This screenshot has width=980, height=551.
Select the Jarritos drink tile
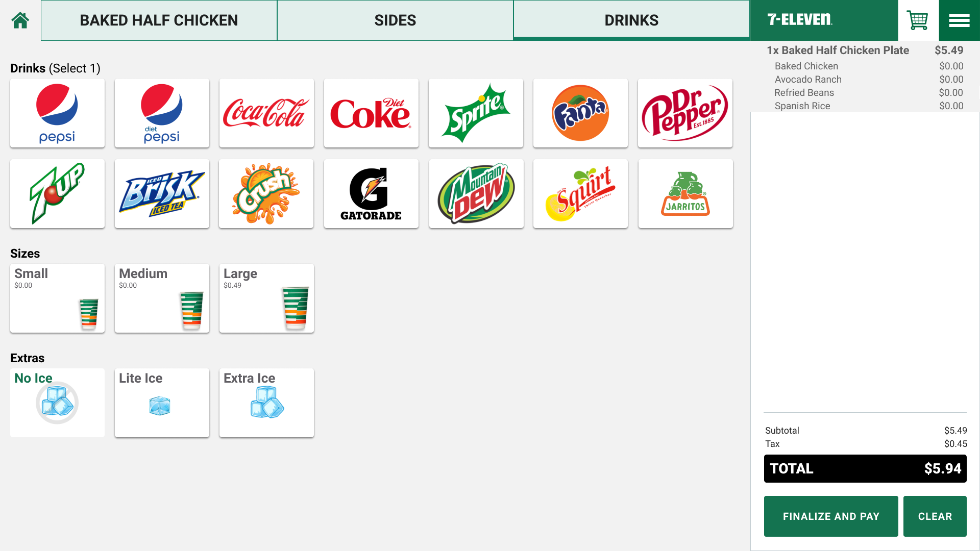[685, 194]
